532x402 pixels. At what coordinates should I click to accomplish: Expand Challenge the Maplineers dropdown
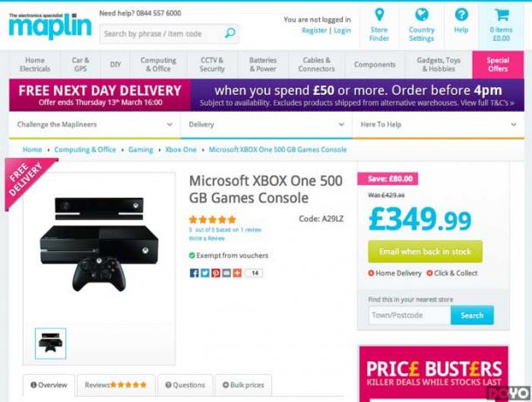(95, 125)
